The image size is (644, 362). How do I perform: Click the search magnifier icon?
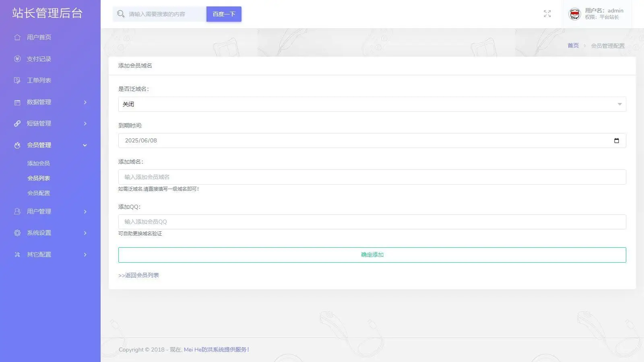[x=120, y=14]
